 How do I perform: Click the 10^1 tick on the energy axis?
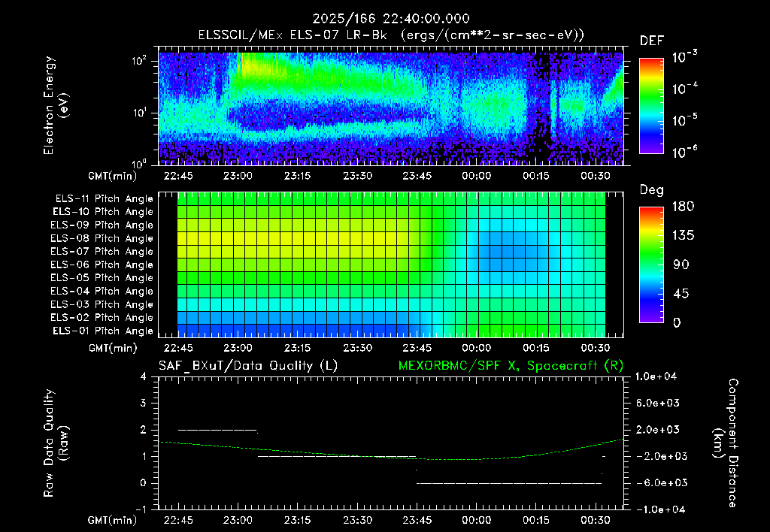(x=139, y=113)
